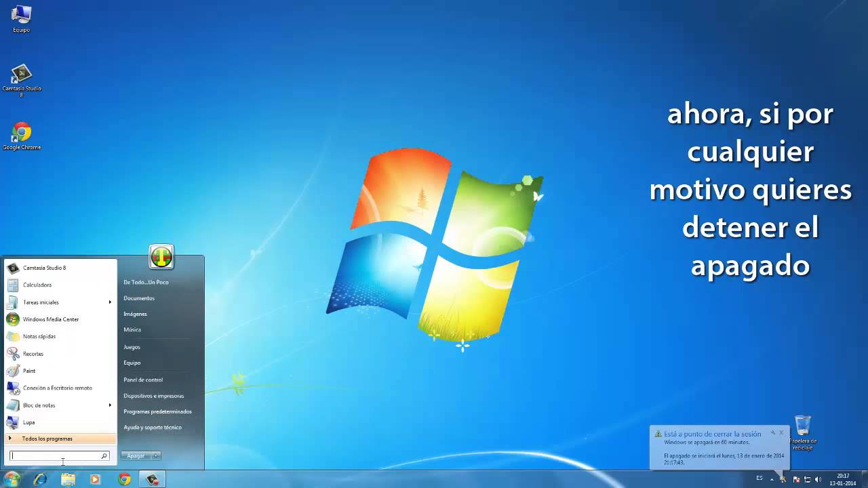Open Imágenes from the Start menu
The width and height of the screenshot is (868, 488).
tap(135, 314)
